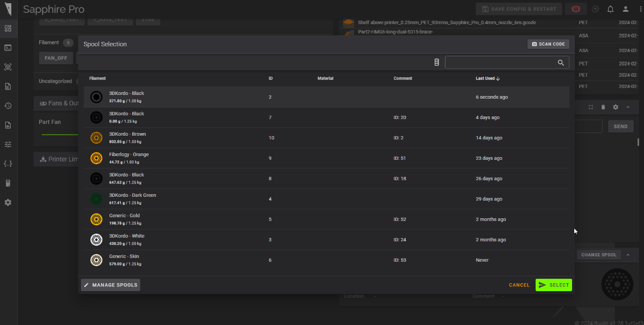Click the Manage Spools button
Viewport: 644px width, 325px height.
(111, 285)
